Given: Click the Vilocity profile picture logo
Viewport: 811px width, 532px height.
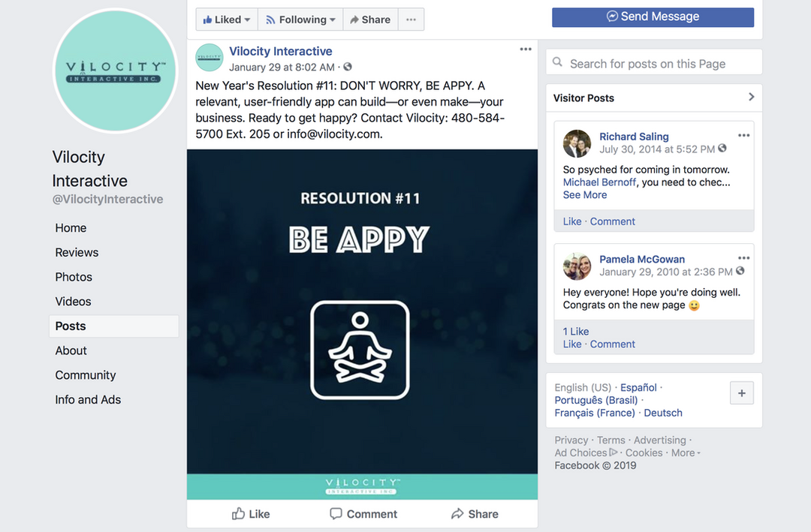Looking at the screenshot, I should tap(116, 71).
